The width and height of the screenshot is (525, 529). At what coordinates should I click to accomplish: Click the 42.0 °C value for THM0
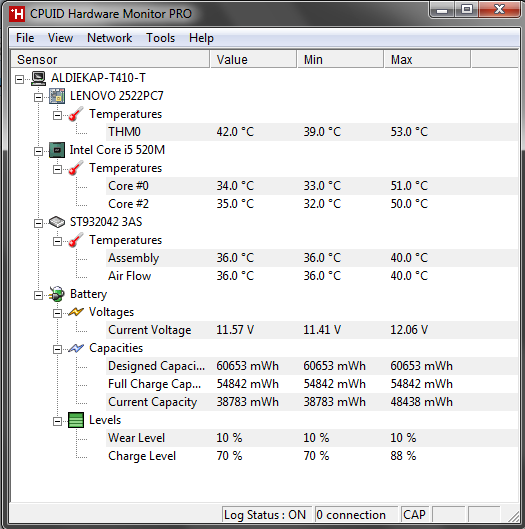(x=235, y=132)
